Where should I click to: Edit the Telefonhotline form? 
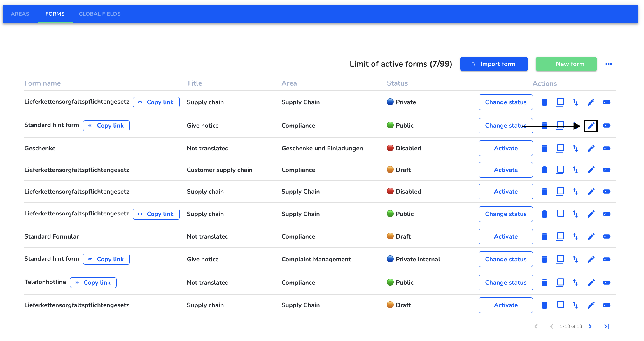(x=591, y=283)
